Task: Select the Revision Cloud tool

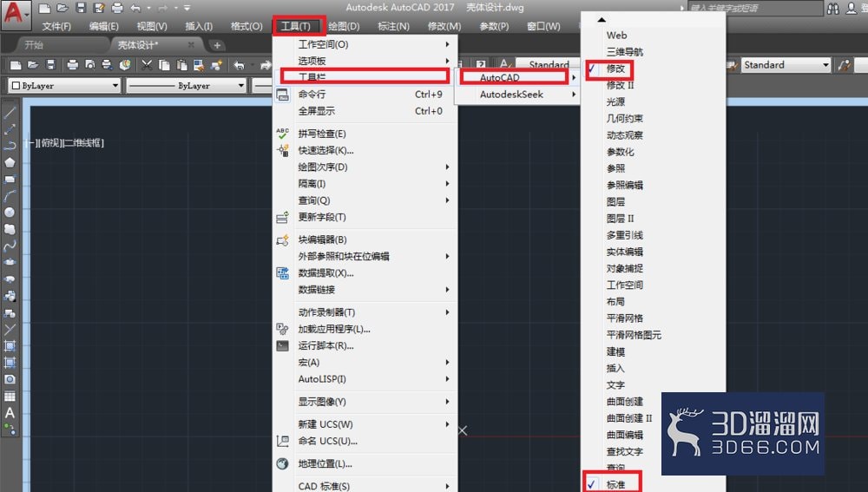Action: pyautogui.click(x=10, y=229)
